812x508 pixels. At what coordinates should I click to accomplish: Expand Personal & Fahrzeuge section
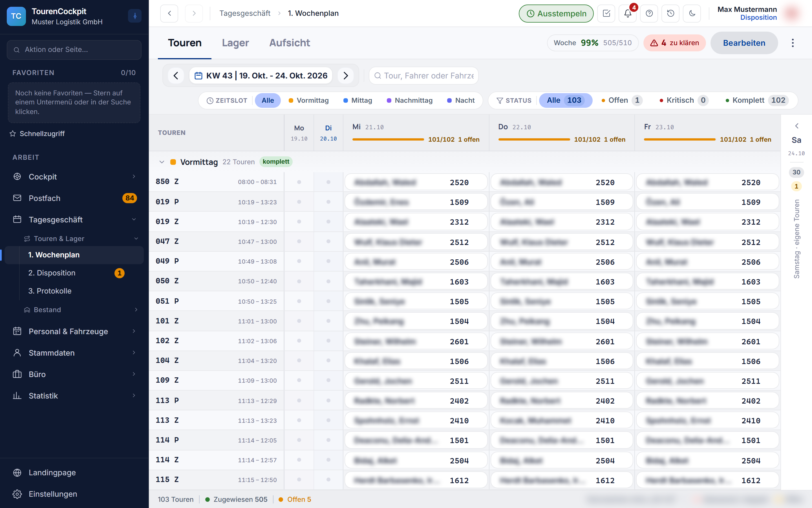pos(74,331)
